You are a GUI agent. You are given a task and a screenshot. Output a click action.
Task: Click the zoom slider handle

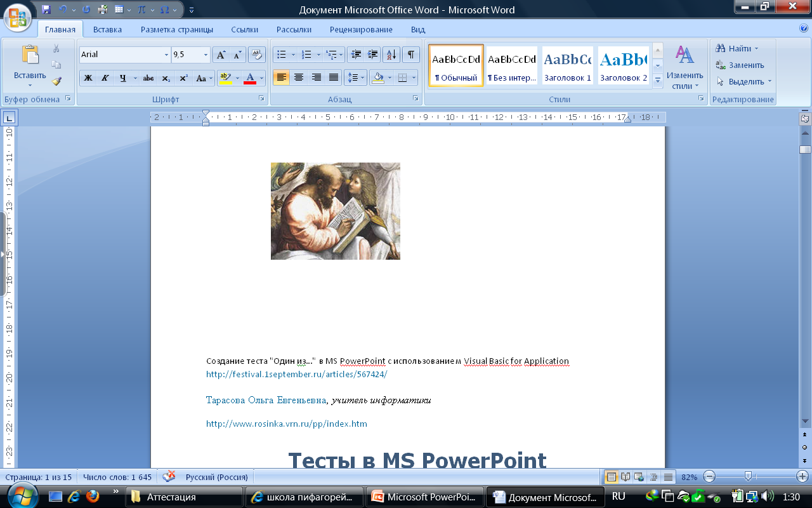coord(749,476)
